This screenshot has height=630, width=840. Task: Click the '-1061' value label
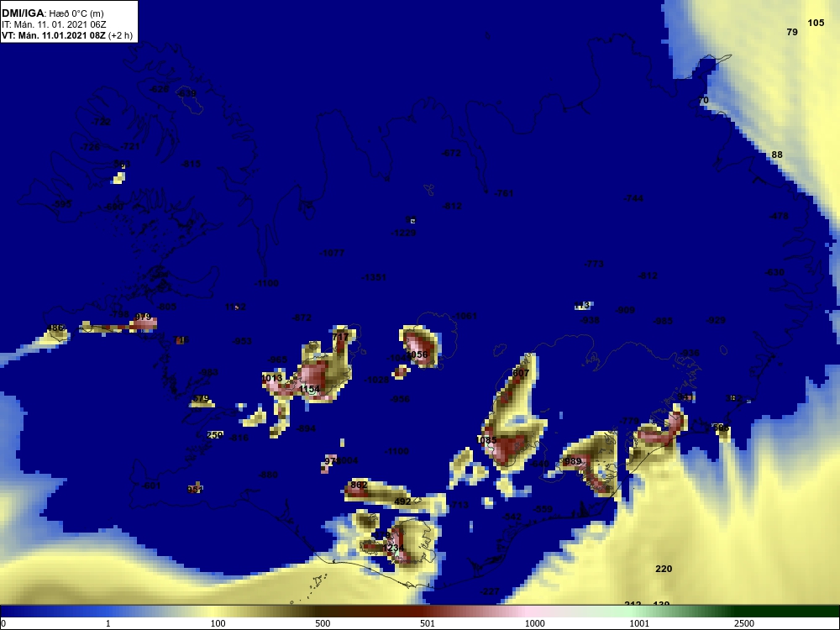click(x=464, y=316)
